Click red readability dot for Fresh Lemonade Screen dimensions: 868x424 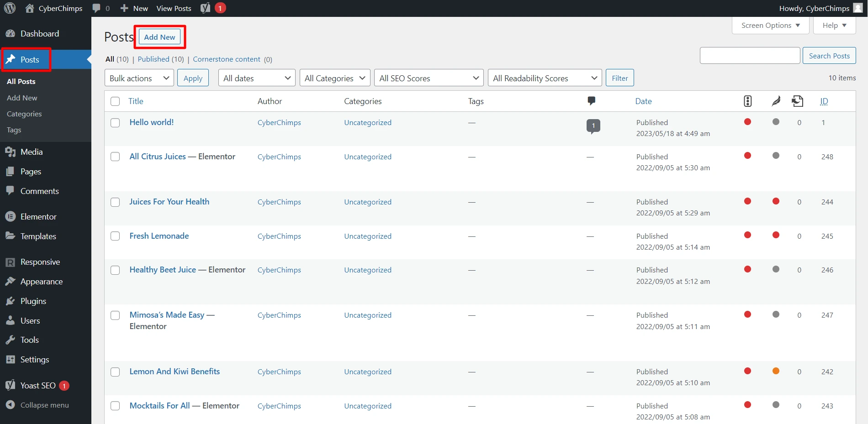click(776, 235)
